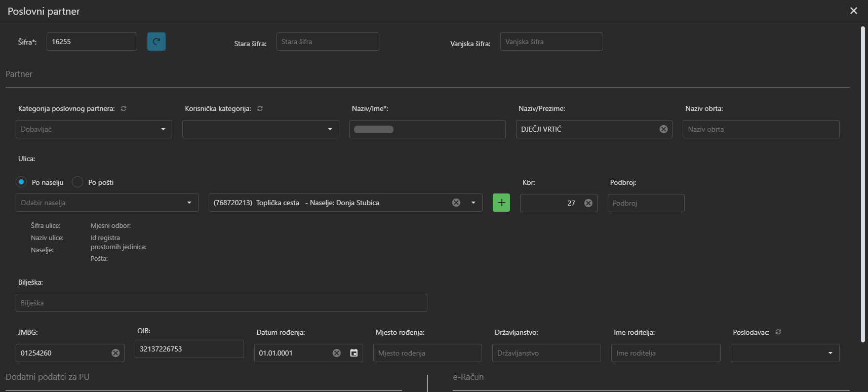
Task: Select the Po naselju radio option
Action: pos(21,182)
